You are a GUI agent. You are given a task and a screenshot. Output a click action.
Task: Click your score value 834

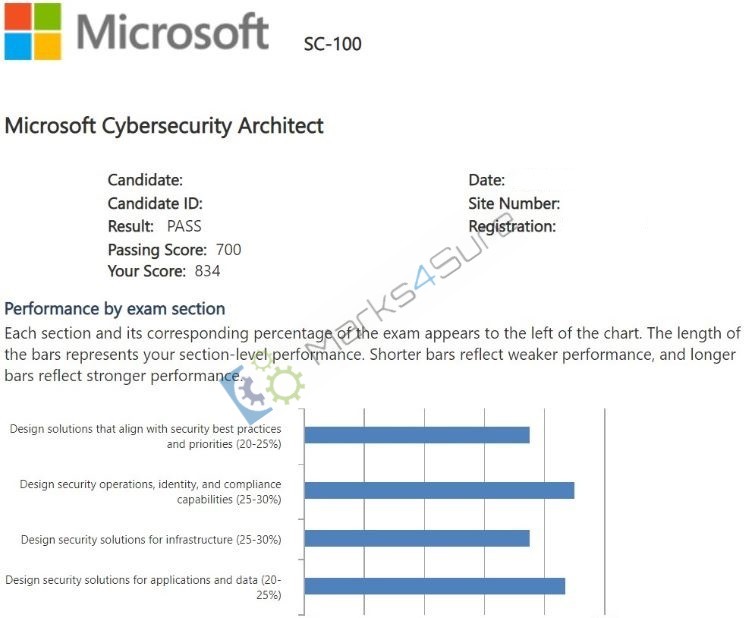[207, 271]
